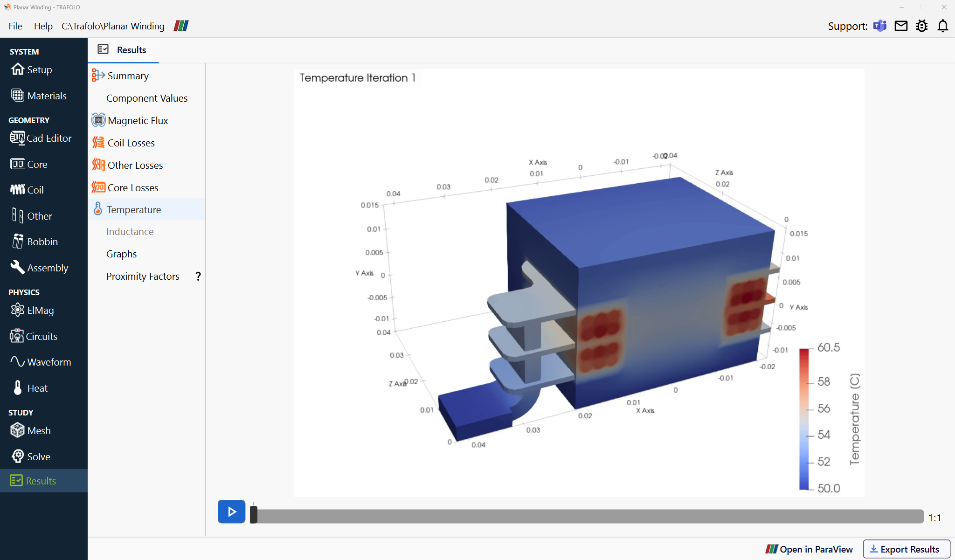Screen dimensions: 955x560
Task: Click the project path C:\Trafolo\Planar Winding
Action: [x=113, y=26]
